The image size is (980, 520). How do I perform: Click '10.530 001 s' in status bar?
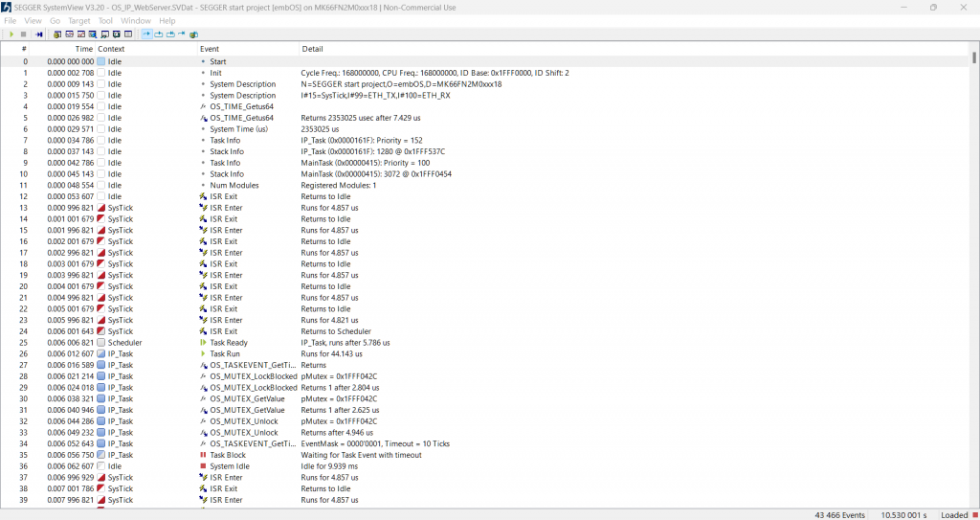903,515
